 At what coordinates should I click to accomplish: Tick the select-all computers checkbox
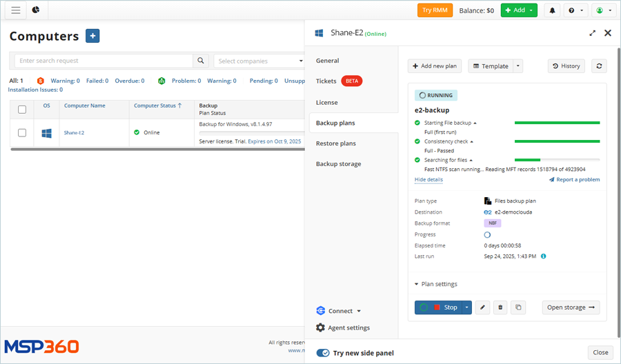22,110
